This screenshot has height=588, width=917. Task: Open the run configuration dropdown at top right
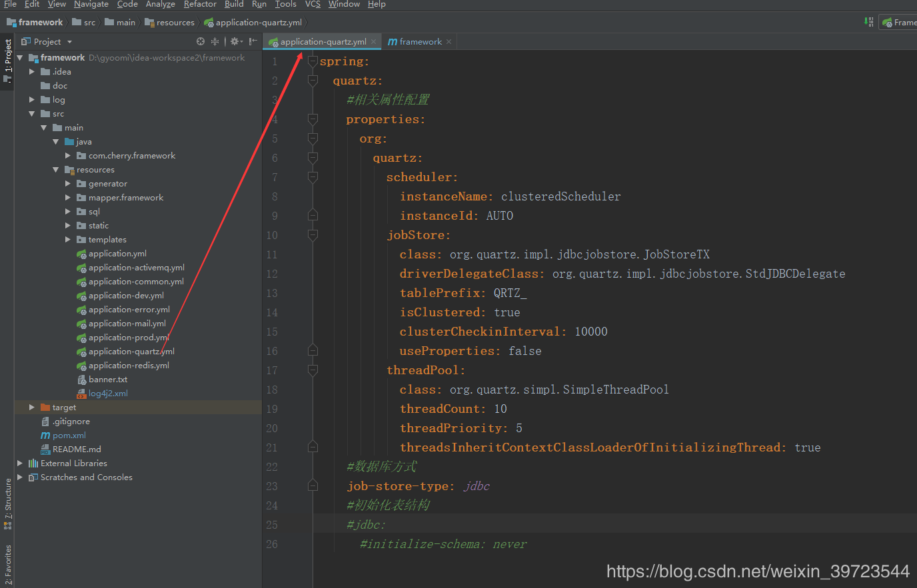898,22
